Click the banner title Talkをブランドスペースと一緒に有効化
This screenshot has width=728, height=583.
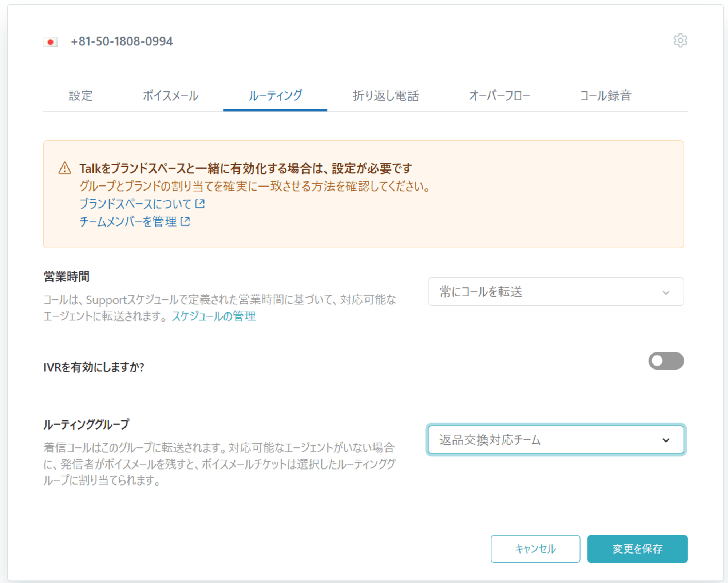click(246, 168)
